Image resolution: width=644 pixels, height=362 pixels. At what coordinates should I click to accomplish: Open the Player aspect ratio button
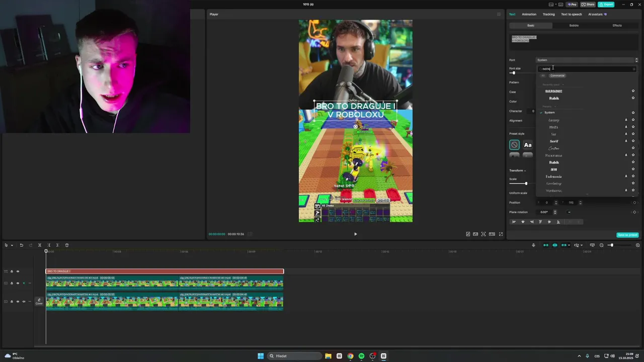(x=492, y=234)
